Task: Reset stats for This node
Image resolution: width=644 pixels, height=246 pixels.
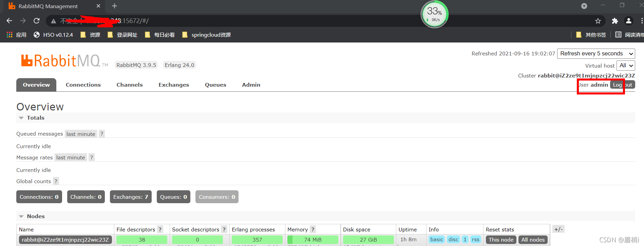Action: click(x=501, y=240)
